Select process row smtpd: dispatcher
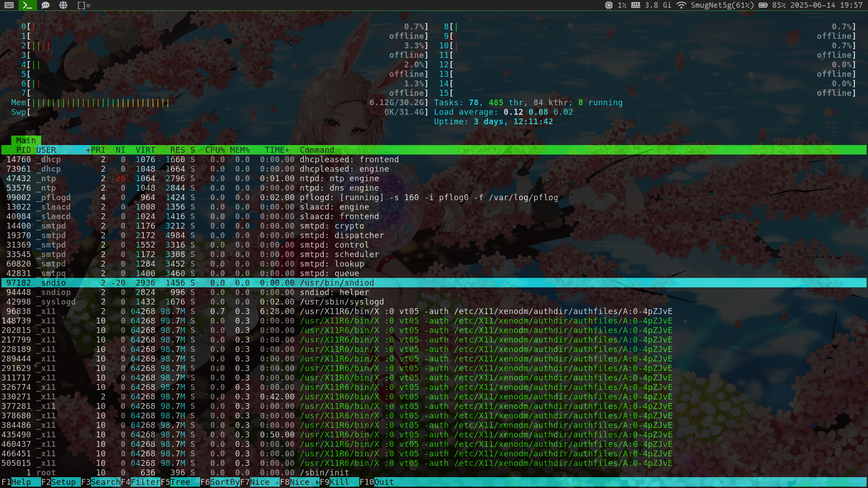Screen dimensions: 868x488 point(434,235)
